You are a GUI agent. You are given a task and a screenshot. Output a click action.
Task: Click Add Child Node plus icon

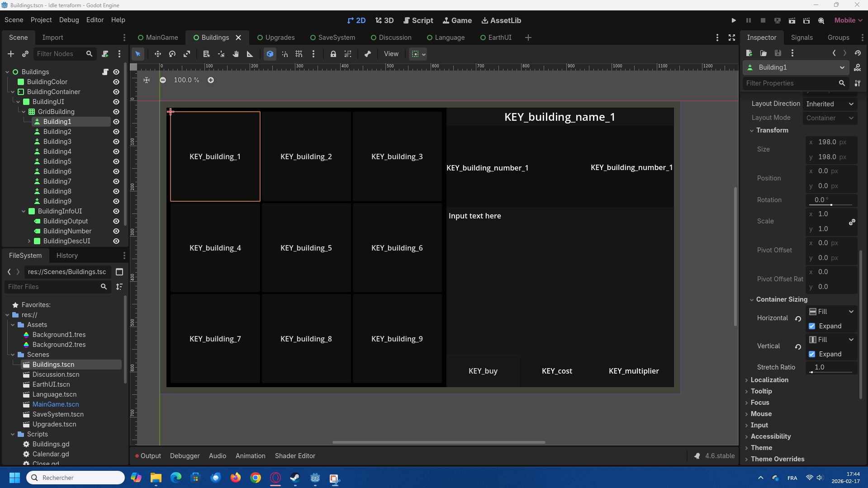(x=11, y=54)
